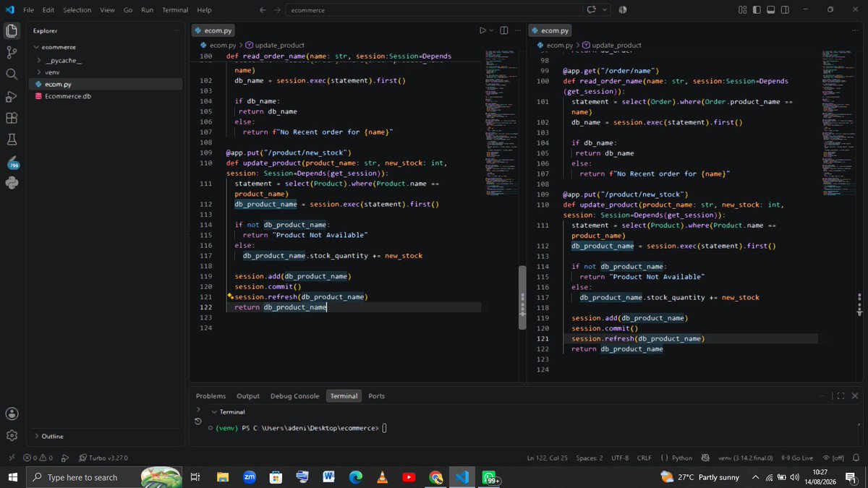868x488 pixels.
Task: Click terminal history restore icon
Action: 198,421
